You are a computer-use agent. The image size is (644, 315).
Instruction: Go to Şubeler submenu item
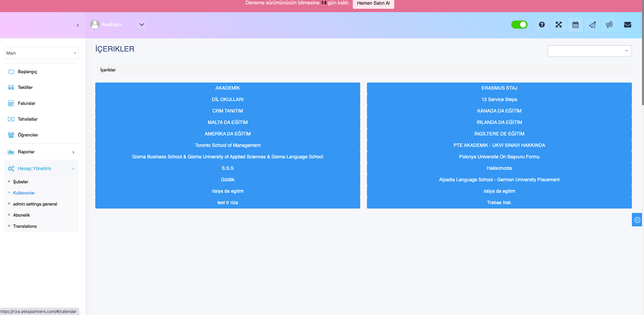[21, 182]
